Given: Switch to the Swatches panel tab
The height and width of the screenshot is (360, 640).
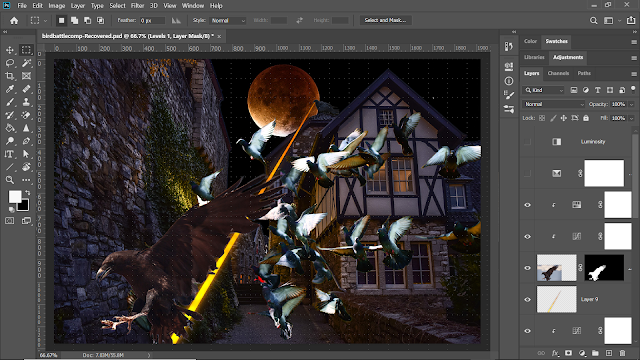Looking at the screenshot, I should click(556, 41).
